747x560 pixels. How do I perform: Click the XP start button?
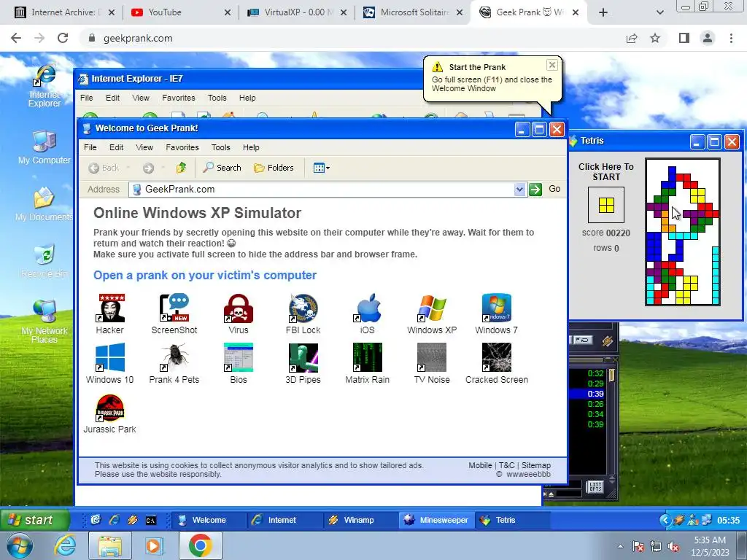(x=34, y=520)
